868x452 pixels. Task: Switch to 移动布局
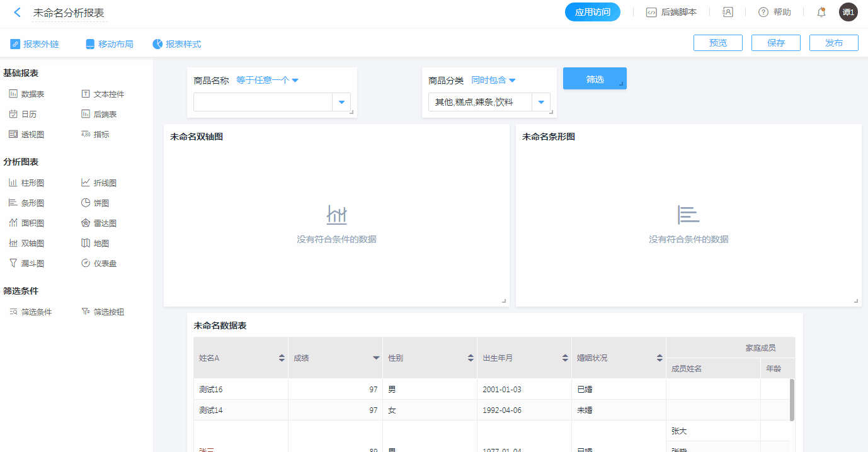pos(110,44)
